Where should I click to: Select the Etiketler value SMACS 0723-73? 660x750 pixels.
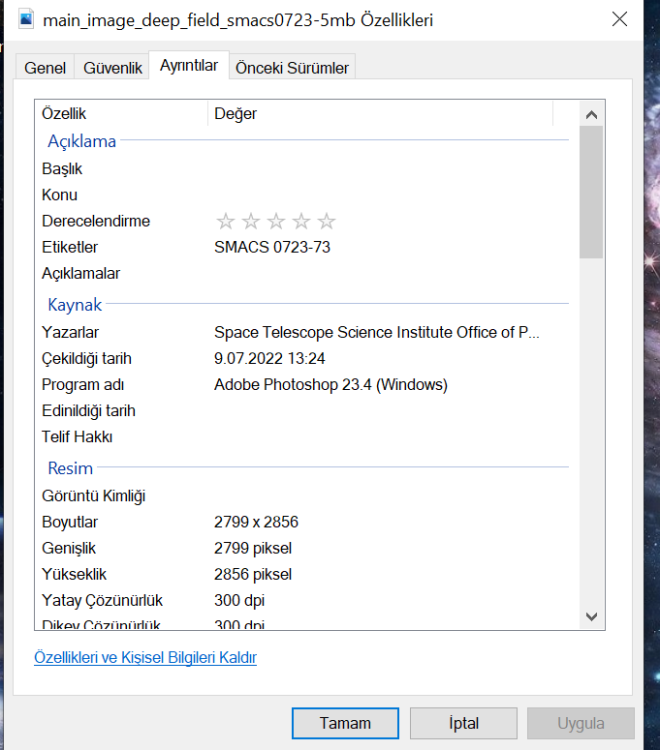pos(272,247)
